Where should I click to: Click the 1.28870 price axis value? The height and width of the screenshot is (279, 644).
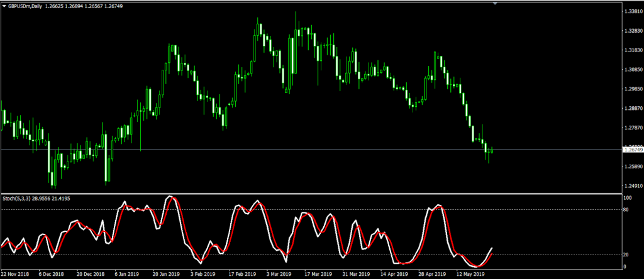(x=633, y=108)
